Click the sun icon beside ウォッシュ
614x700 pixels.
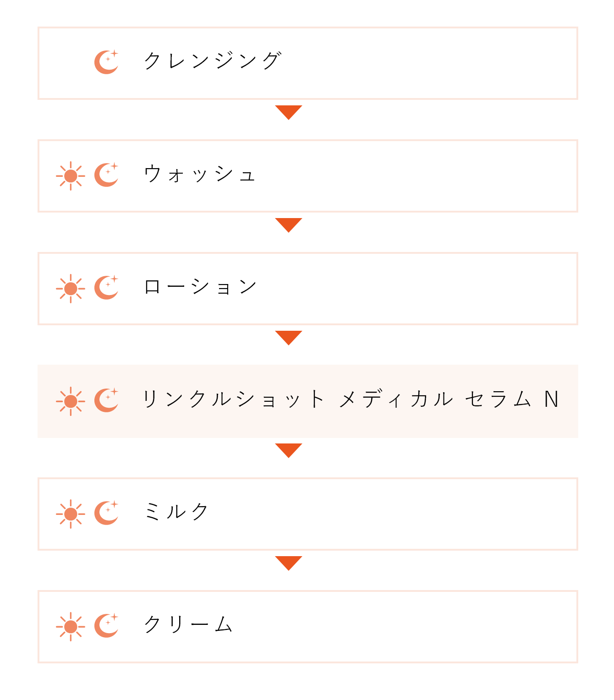[71, 176]
